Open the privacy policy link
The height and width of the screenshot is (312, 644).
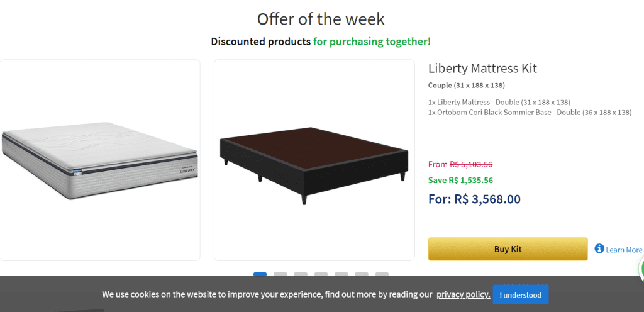[x=463, y=294]
